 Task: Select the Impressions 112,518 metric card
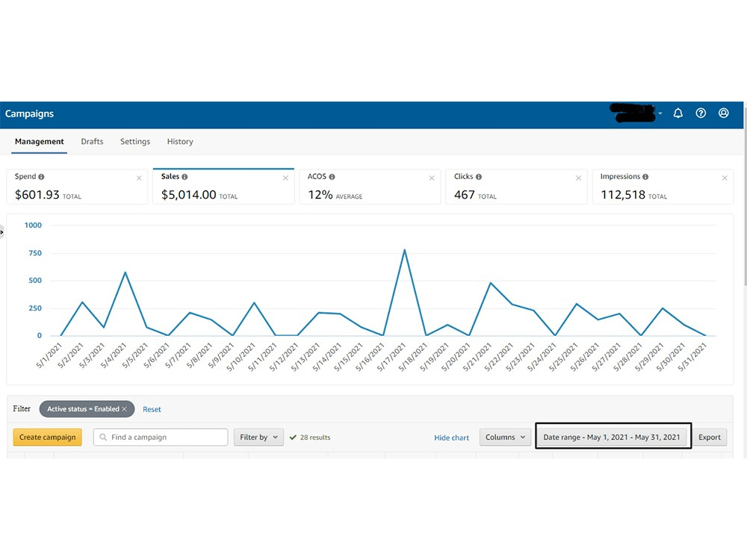click(663, 187)
